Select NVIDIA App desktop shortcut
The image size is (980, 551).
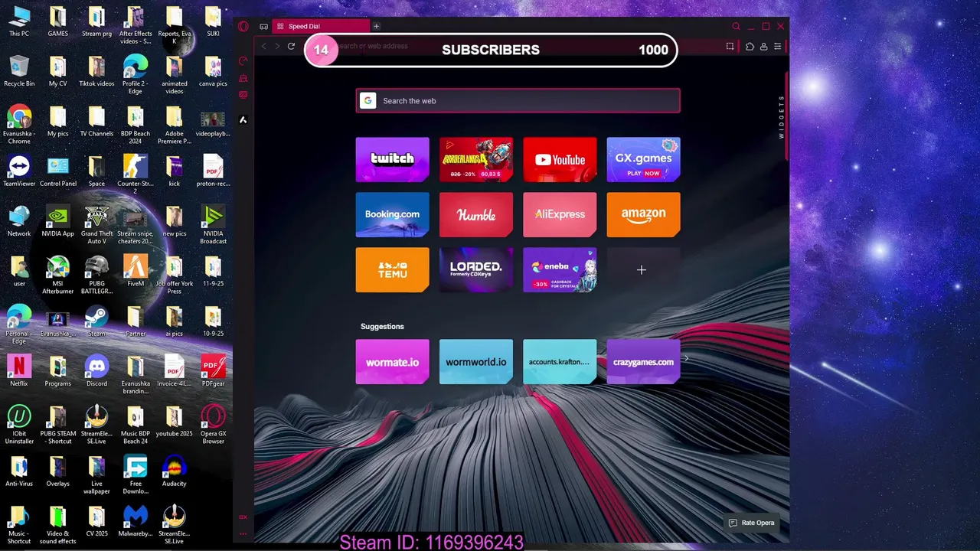click(57, 222)
